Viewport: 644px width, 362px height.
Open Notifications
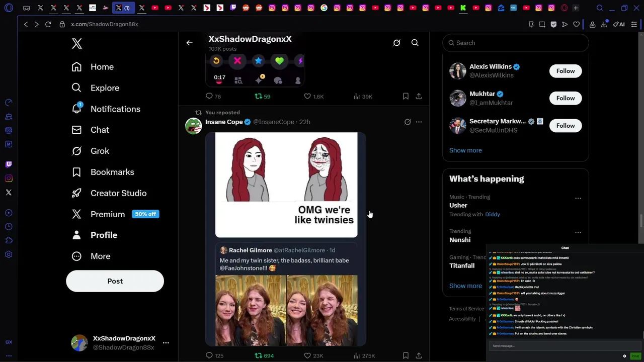106,109
